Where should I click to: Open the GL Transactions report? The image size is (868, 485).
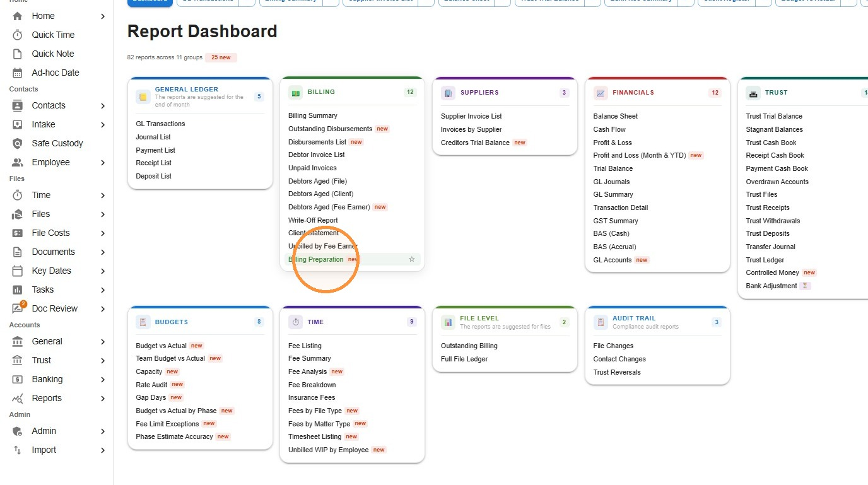(x=160, y=124)
